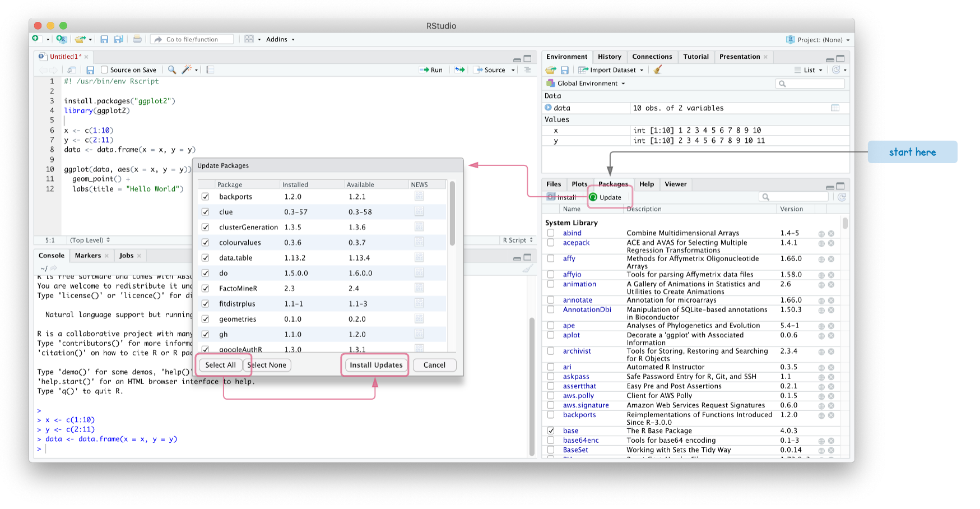Screen dimensions: 980x509
Task: Uncheck the backports package update
Action: pos(206,197)
